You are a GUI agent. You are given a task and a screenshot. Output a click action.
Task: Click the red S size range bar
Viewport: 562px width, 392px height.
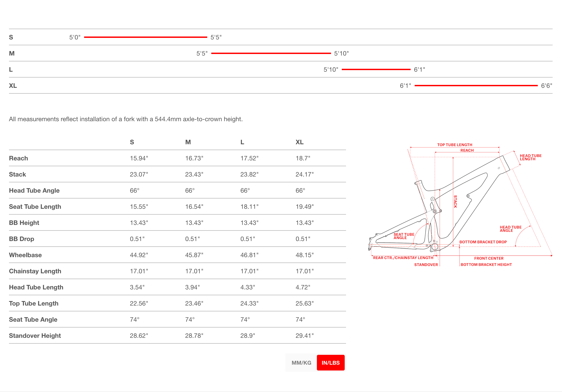pos(145,37)
